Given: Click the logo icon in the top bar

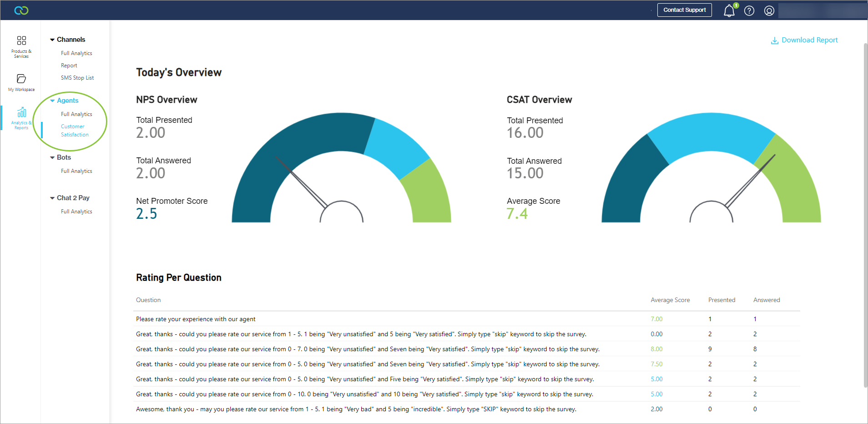Looking at the screenshot, I should [21, 10].
